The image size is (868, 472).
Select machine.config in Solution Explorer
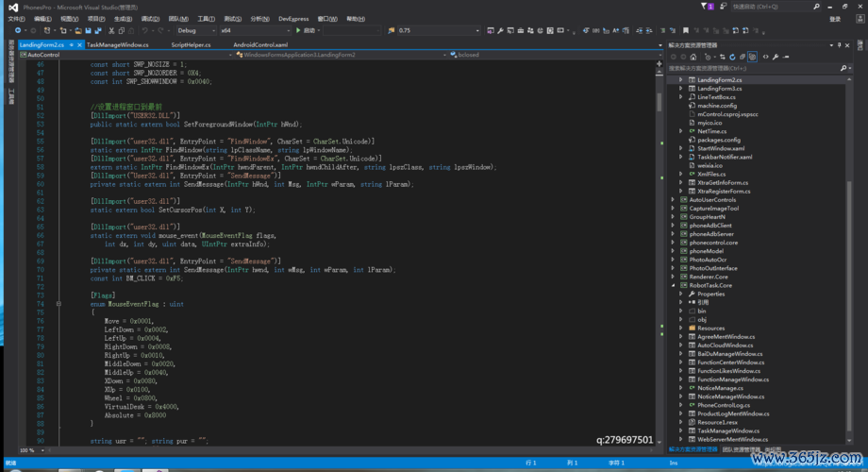pyautogui.click(x=717, y=106)
